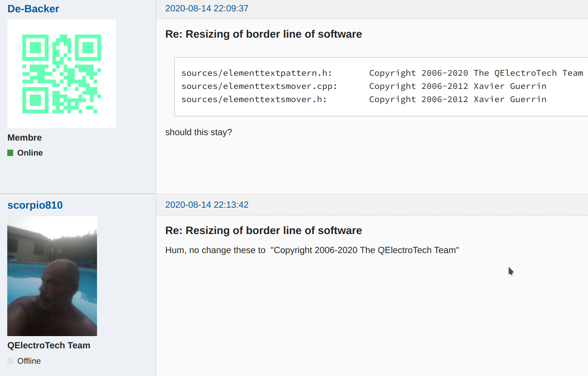Click the elementtextsmover.cpp line in code block
The image size is (588, 376).
point(259,86)
